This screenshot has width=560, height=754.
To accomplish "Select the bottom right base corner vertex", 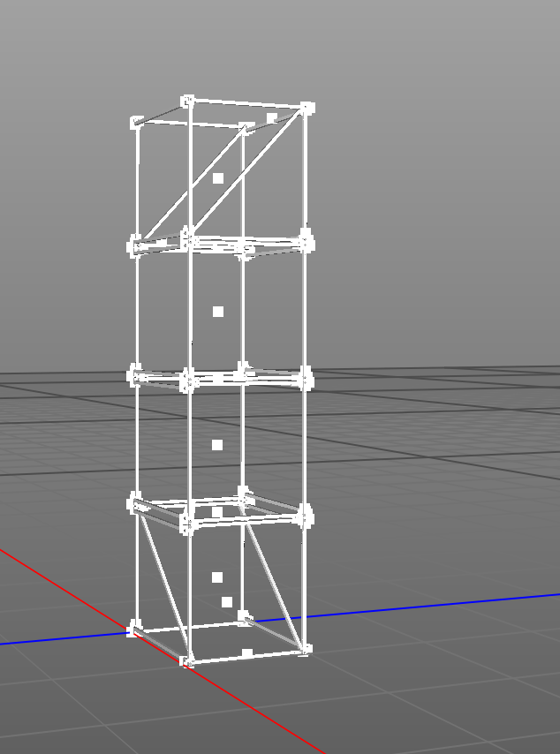I will point(306,648).
